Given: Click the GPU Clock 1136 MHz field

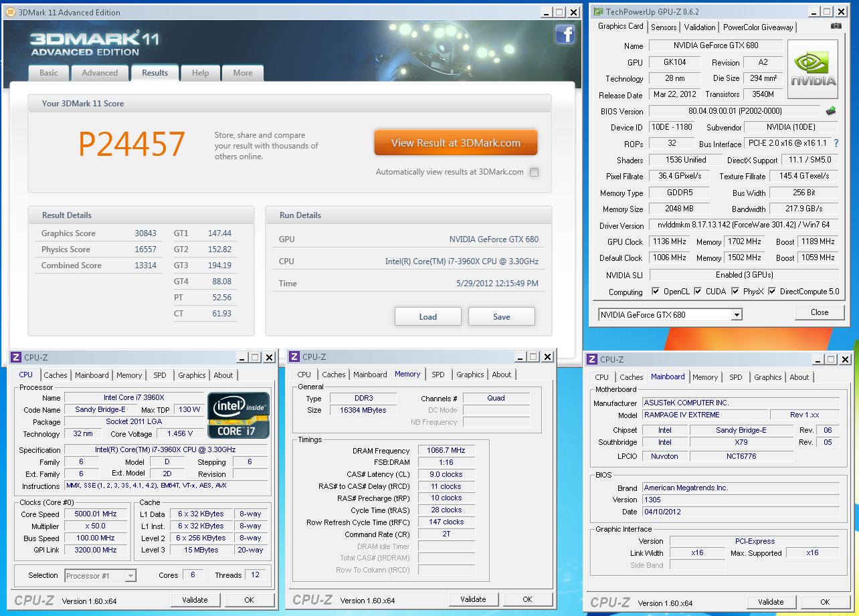Looking at the screenshot, I should [669, 241].
